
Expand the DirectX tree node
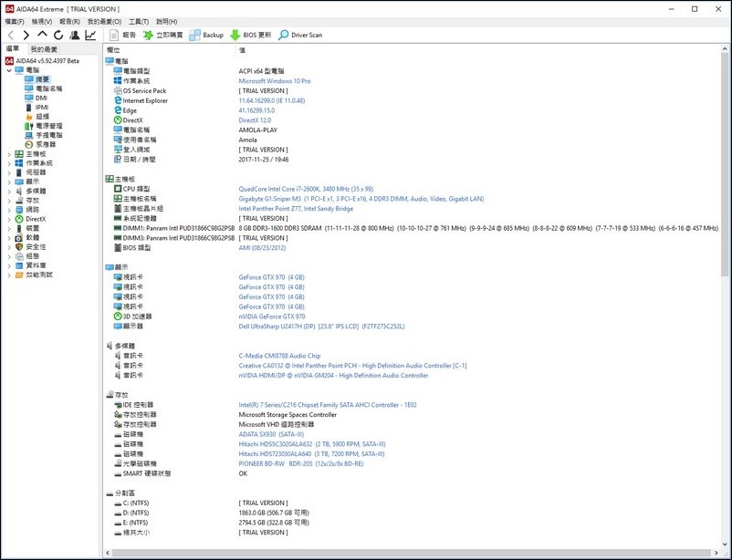9,219
